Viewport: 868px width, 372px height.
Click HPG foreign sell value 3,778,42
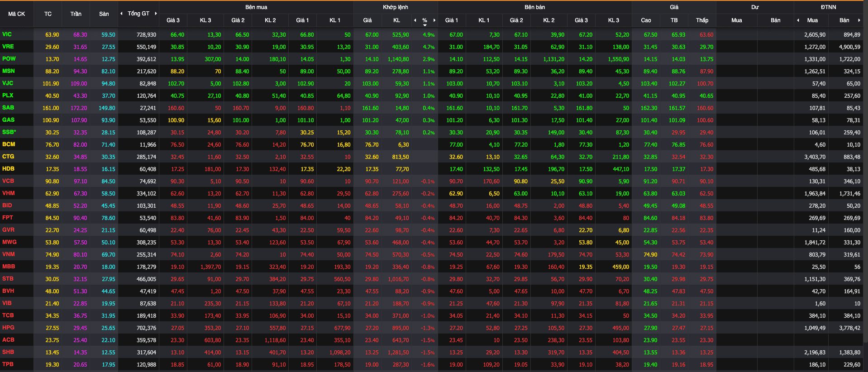(x=849, y=328)
